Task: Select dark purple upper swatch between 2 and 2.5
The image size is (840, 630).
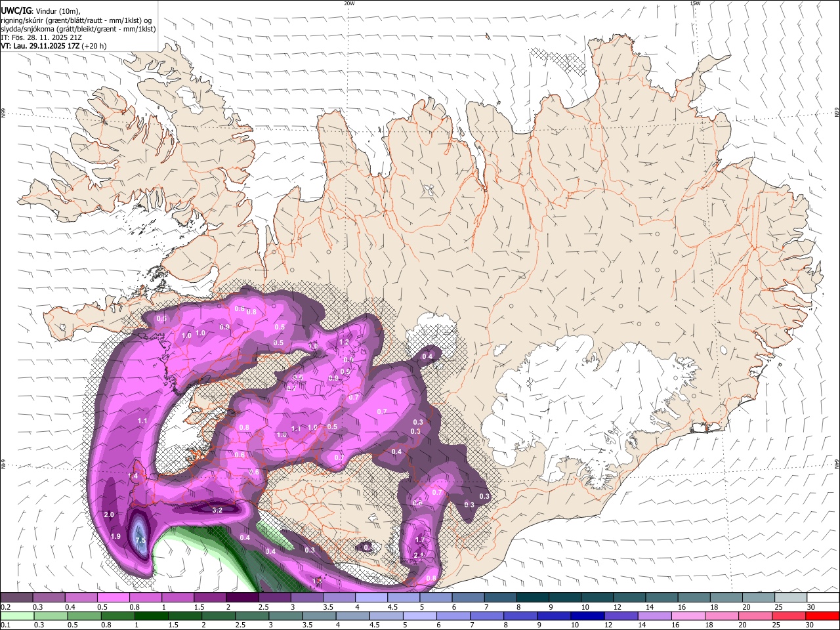Action: [x=242, y=598]
